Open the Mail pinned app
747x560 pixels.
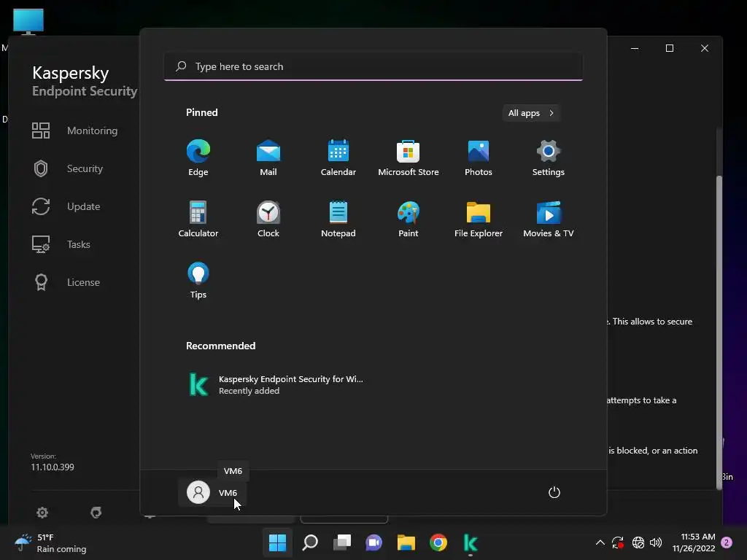268,158
